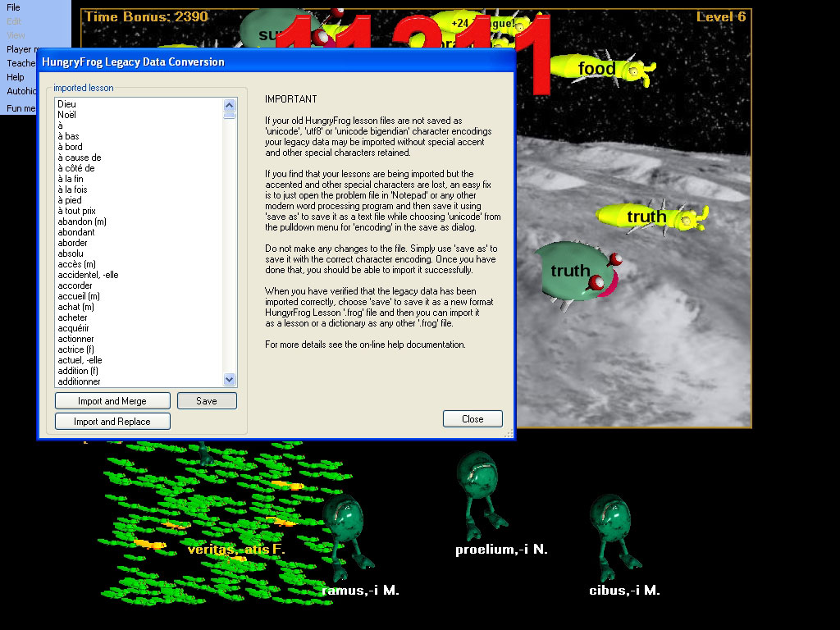Viewport: 840px width, 630px height.
Task: Choose 'abandon (m)' from imported lesson list
Action: (82, 221)
